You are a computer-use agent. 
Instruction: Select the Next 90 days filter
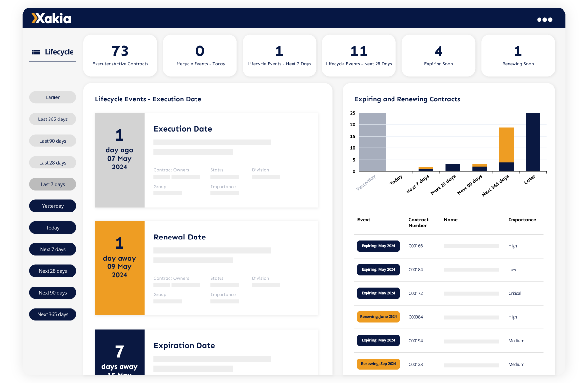pyautogui.click(x=53, y=293)
